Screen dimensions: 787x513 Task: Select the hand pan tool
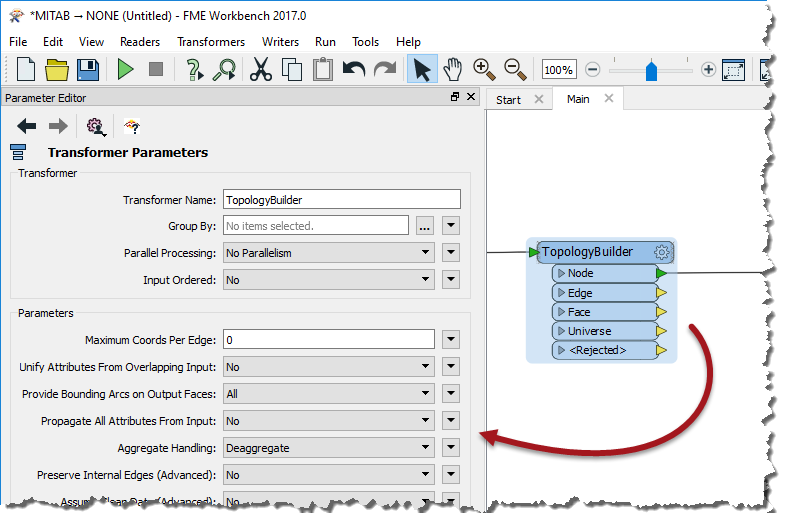(x=453, y=69)
